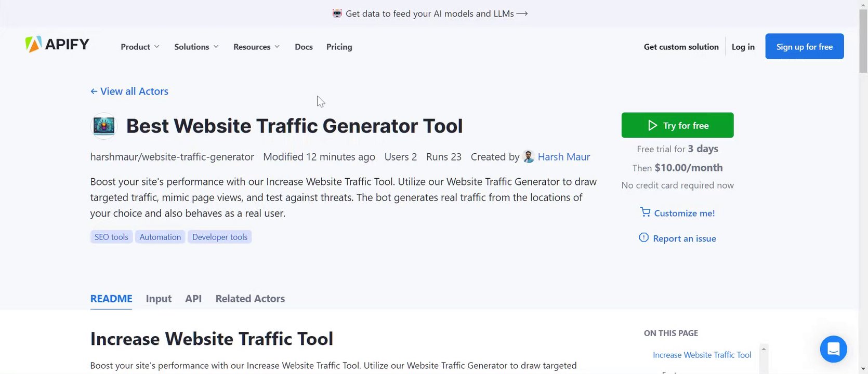Viewport: 868px width, 374px height.
Task: Open the Docs page
Action: coord(304,47)
